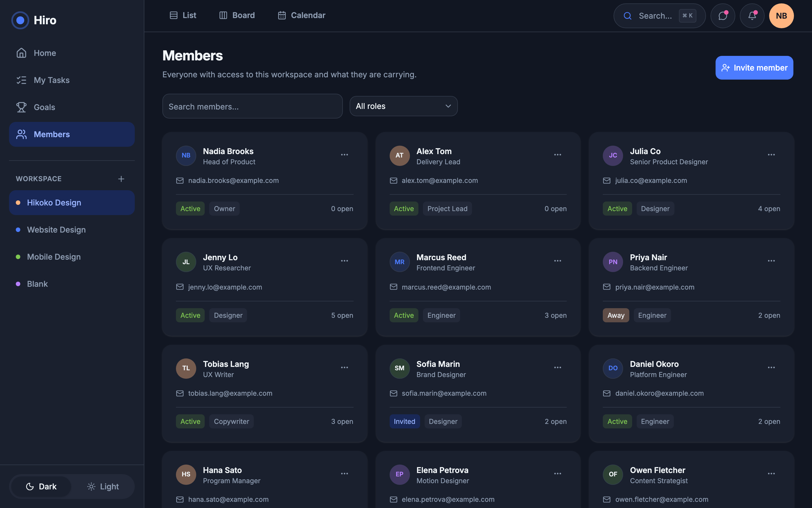Click Priya Nair's PN avatar
The height and width of the screenshot is (508, 812).
(x=613, y=262)
